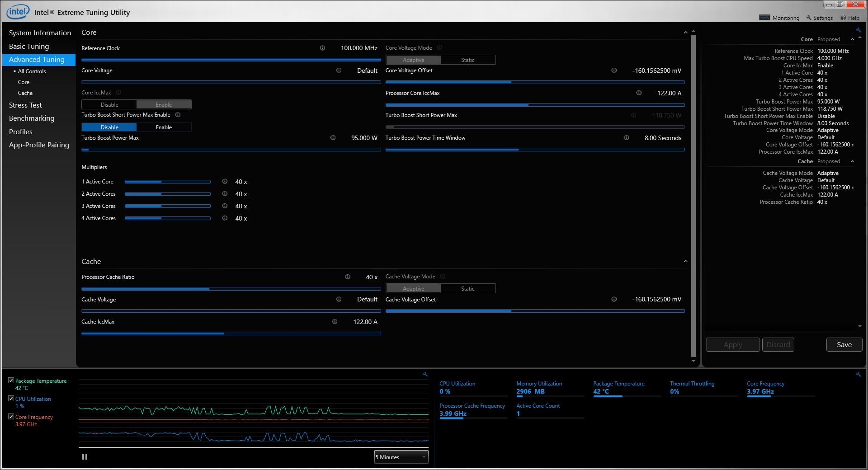The width and height of the screenshot is (868, 470).
Task: Click the Core Voltage Offset slider
Action: point(535,82)
